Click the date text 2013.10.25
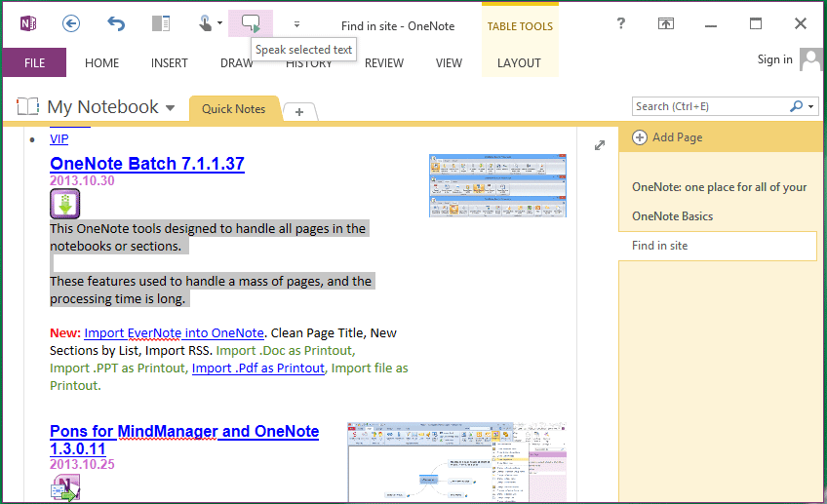Viewport: 827px width, 504px height. [x=82, y=464]
